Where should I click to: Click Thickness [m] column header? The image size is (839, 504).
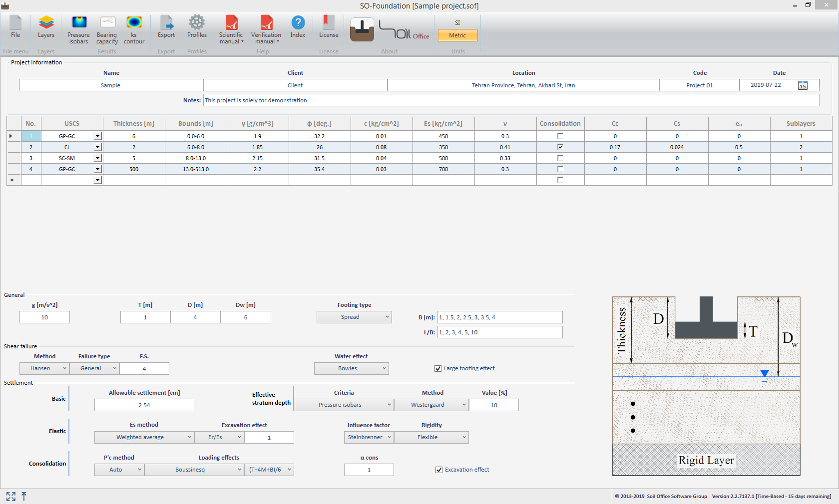click(x=134, y=123)
